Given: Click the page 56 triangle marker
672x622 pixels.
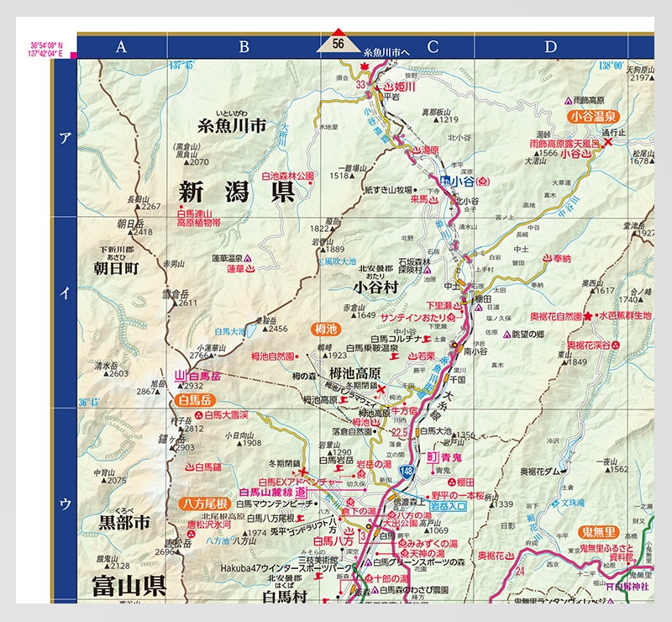Looking at the screenshot, I should pos(339,42).
